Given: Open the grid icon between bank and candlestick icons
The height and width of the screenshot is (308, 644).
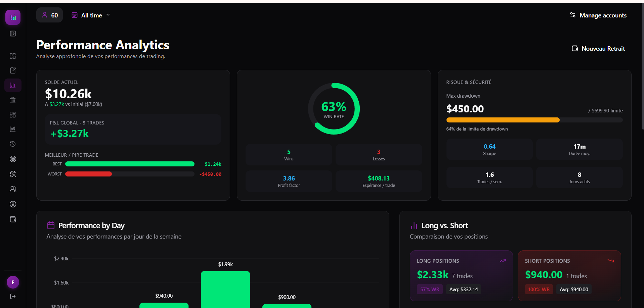Looking at the screenshot, I should [13, 115].
